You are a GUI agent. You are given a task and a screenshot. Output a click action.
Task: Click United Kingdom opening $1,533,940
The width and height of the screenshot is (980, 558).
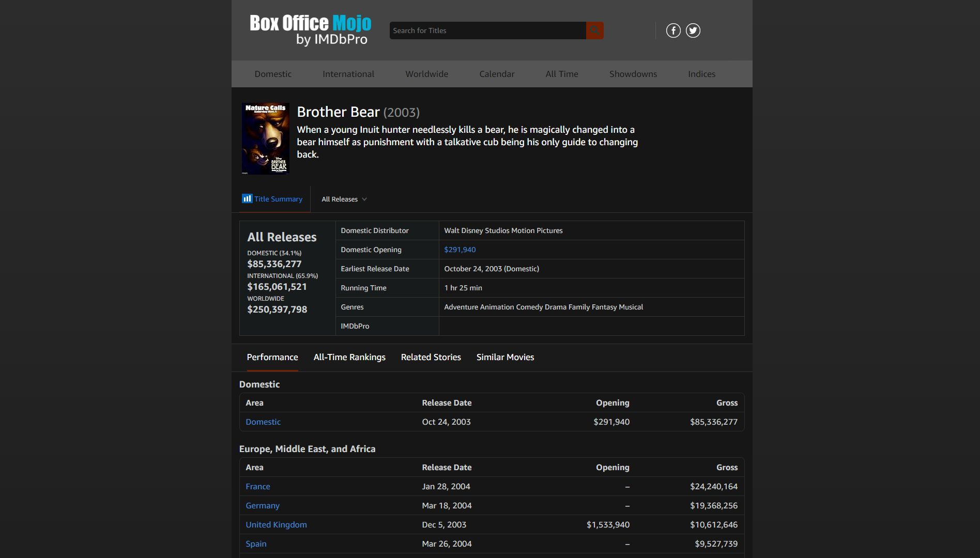coord(608,524)
